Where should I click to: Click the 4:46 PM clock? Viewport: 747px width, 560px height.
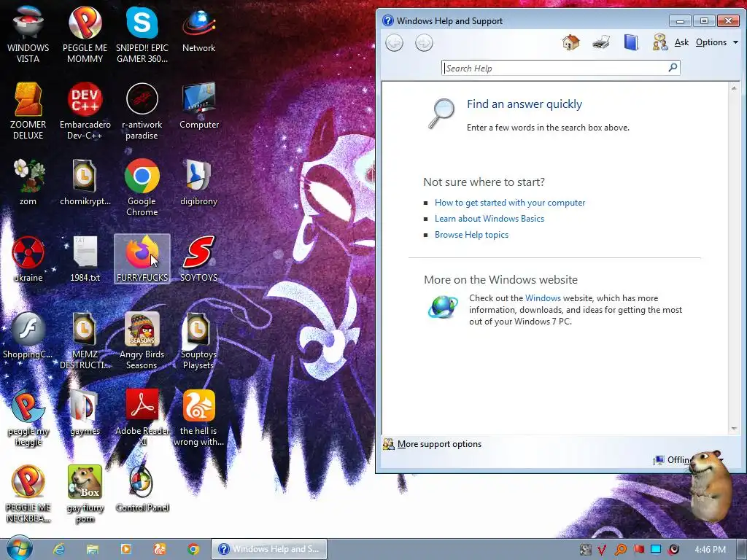[710, 550]
